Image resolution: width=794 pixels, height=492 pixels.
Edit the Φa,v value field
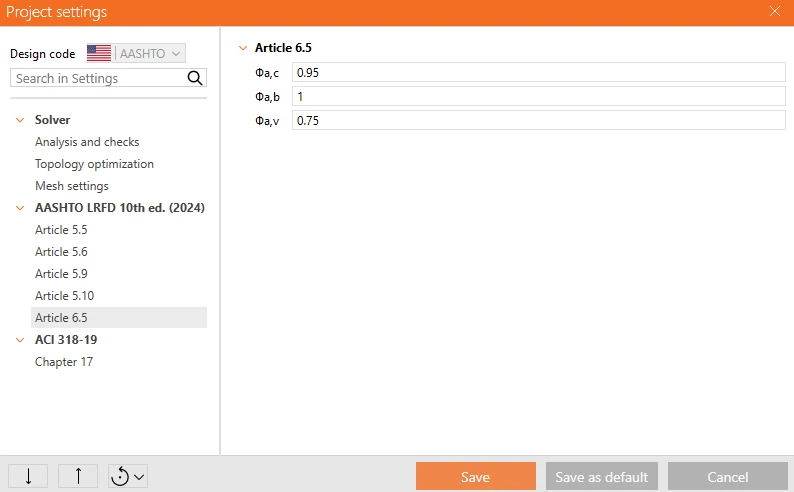point(539,120)
